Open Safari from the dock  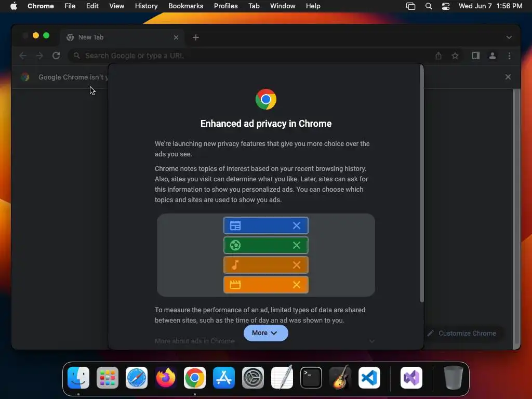pos(137,378)
